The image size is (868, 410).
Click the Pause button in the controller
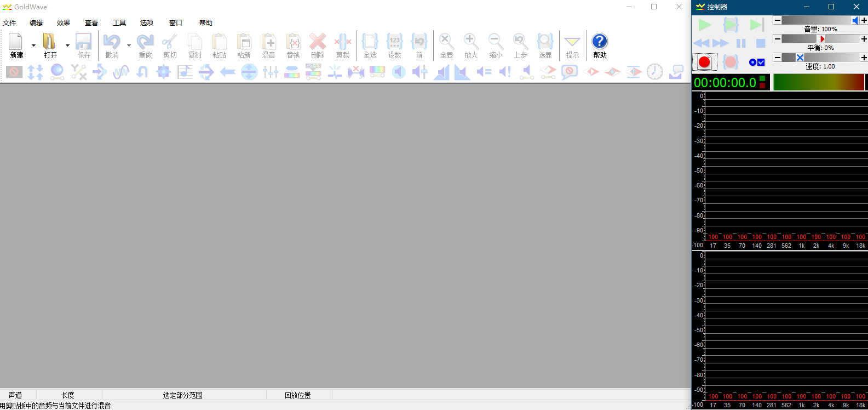click(x=741, y=43)
